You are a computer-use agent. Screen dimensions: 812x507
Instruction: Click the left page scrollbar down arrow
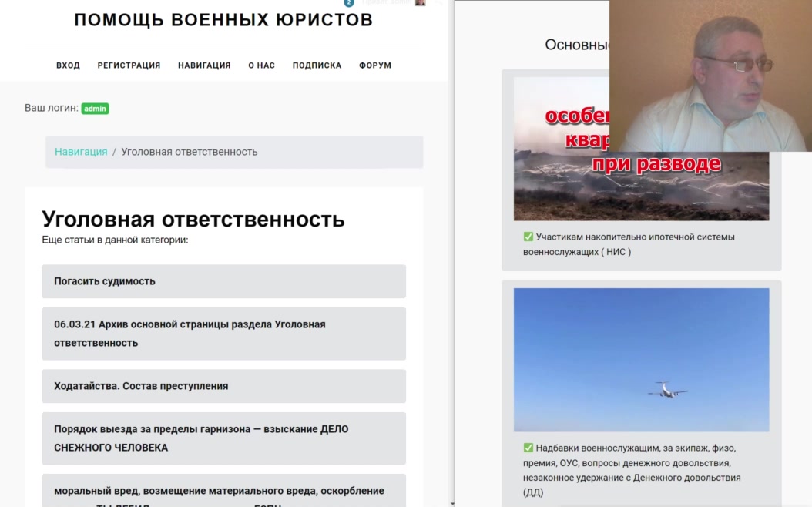(452, 503)
